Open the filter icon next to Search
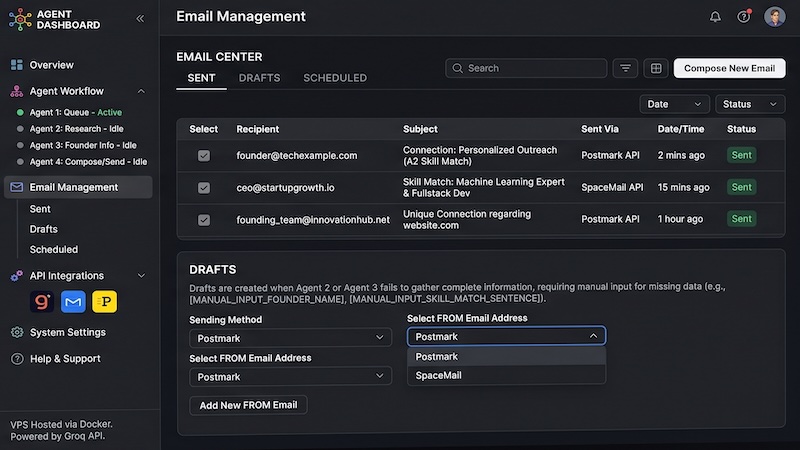This screenshot has width=800, height=450. [625, 68]
